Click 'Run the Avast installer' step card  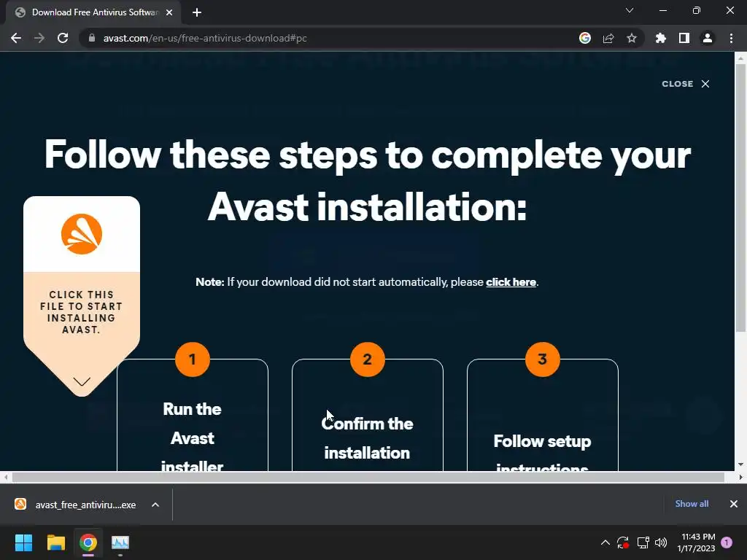coord(193,415)
